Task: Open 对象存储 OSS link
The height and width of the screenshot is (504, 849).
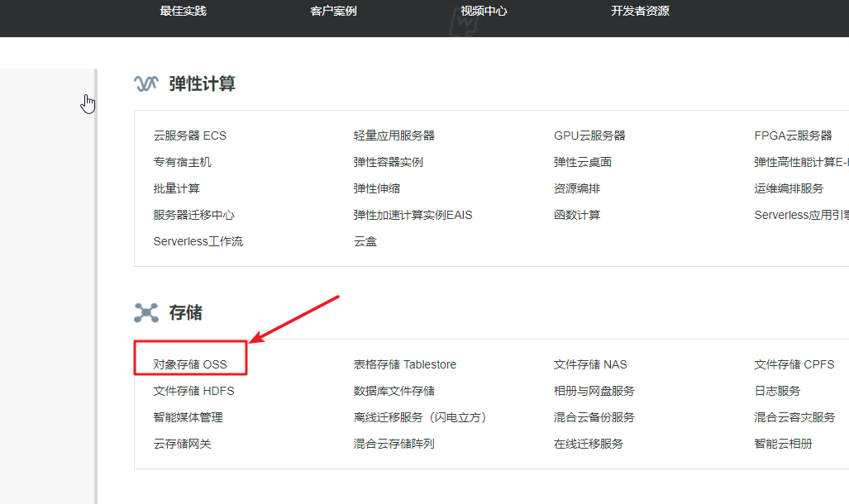Action: 190,365
